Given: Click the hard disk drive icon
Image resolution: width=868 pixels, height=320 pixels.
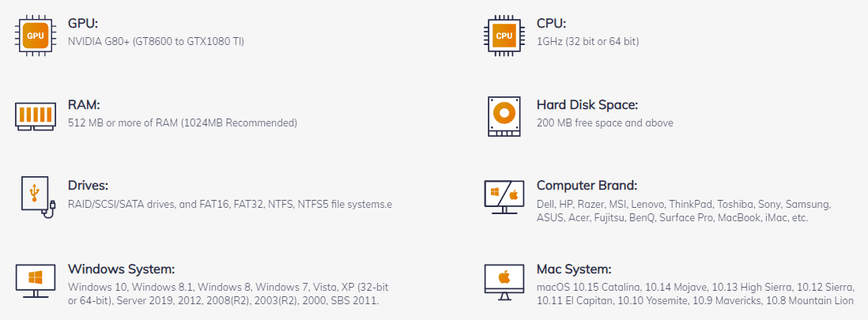Looking at the screenshot, I should (x=504, y=116).
